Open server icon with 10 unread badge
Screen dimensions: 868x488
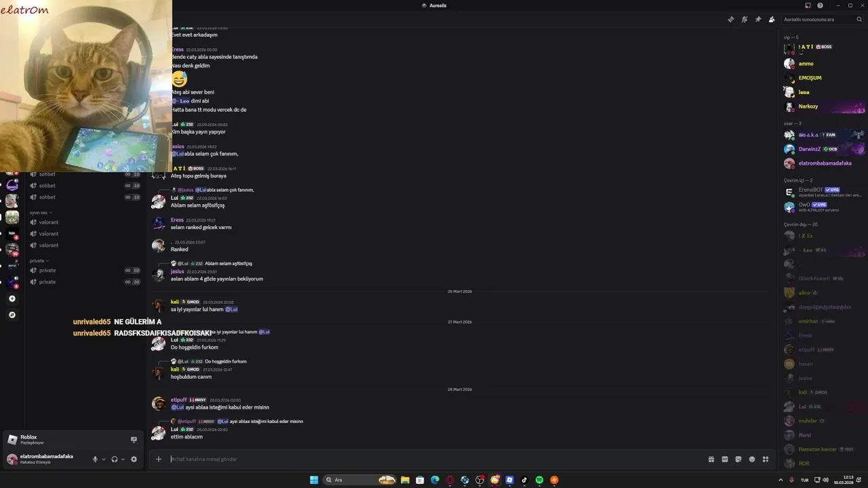12,250
